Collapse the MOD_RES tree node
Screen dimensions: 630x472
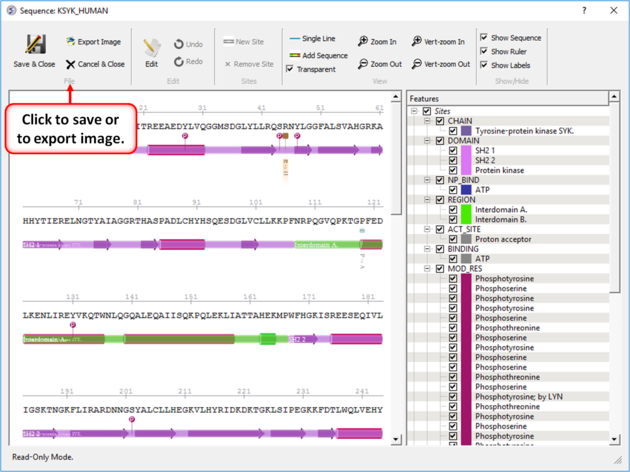[427, 268]
